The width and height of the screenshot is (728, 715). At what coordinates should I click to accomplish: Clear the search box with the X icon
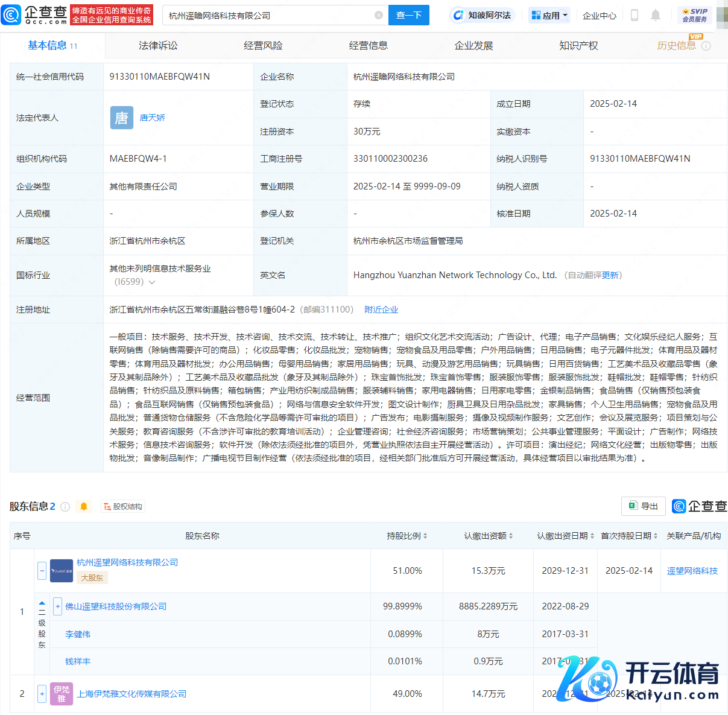point(379,15)
